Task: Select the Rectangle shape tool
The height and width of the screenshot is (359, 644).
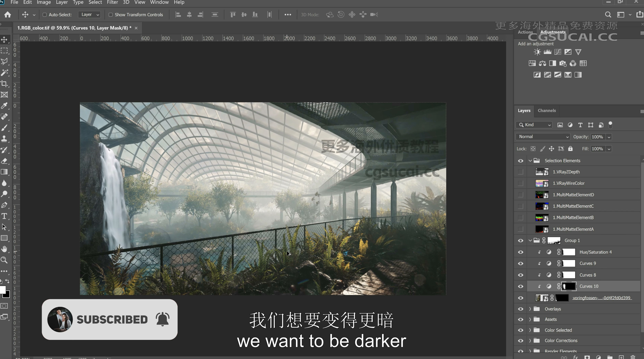Action: point(4,238)
